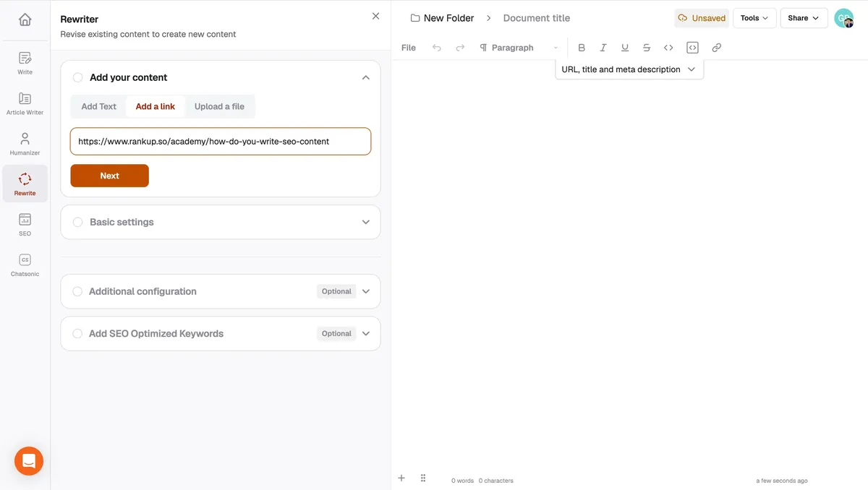
Task: Toggle underline formatting
Action: [625, 48]
